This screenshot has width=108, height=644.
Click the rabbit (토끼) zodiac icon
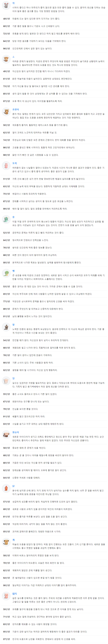pos(6,165)
